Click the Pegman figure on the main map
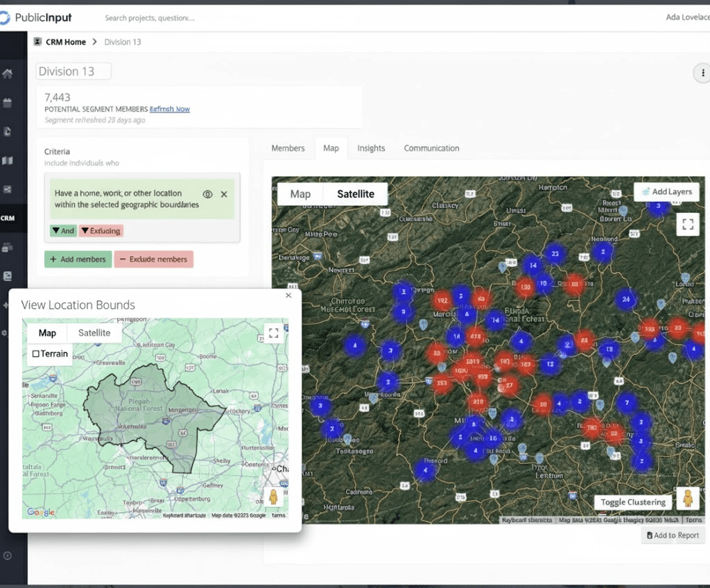Screen dimensions: 710x588 tap(689, 499)
